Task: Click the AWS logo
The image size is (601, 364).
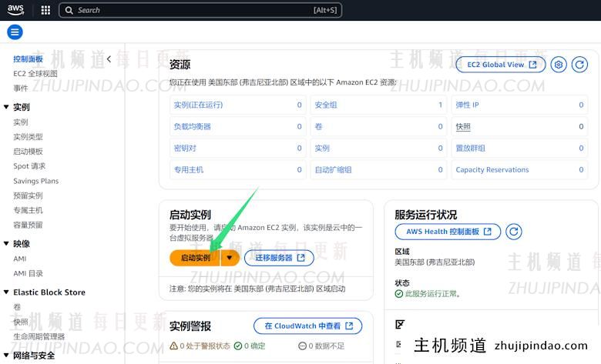Action: [x=15, y=10]
